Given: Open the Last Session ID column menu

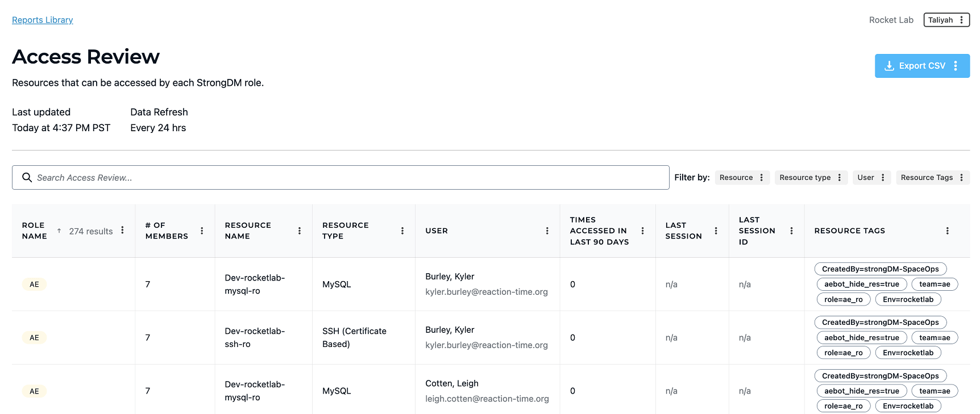Looking at the screenshot, I should point(791,231).
